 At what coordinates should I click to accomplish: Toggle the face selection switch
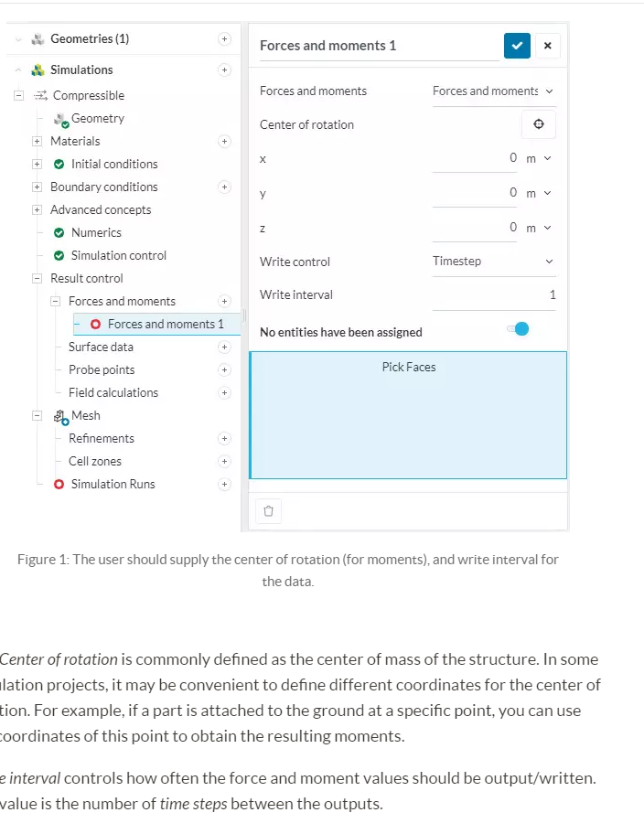tap(518, 329)
